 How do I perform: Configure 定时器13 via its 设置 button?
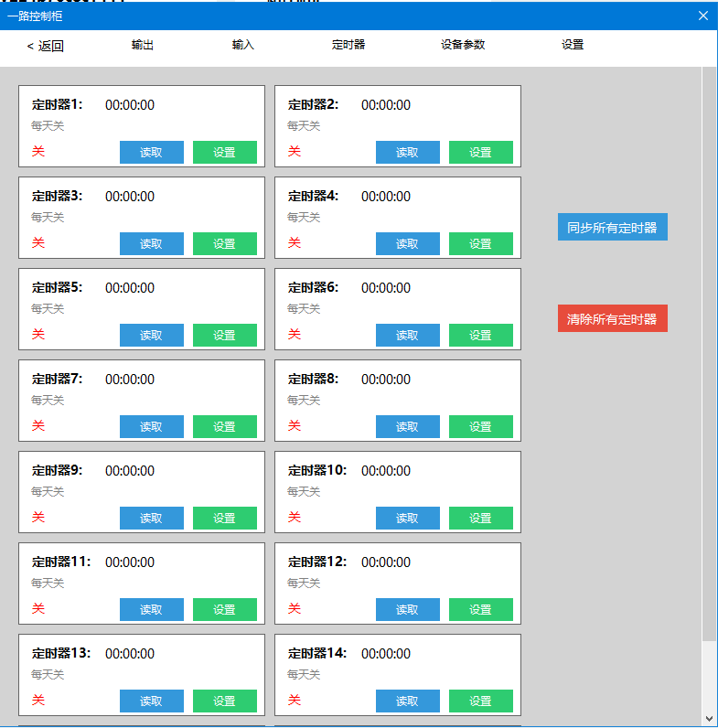click(224, 701)
